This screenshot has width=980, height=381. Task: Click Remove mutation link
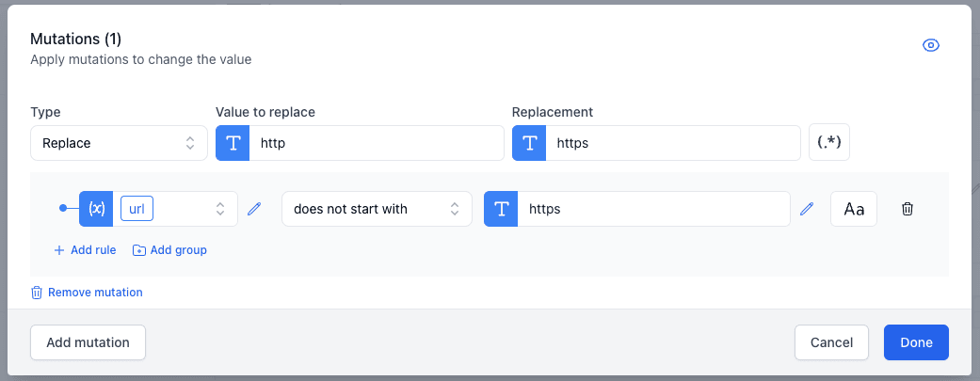pyautogui.click(x=87, y=293)
